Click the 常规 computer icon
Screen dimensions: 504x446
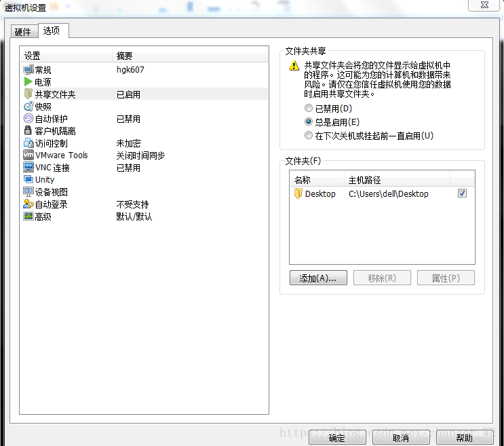[28, 69]
